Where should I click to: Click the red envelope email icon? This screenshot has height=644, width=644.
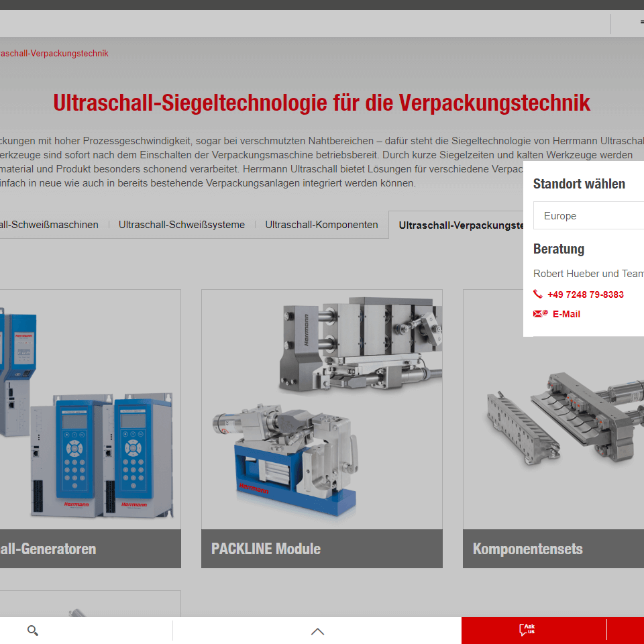[541, 314]
